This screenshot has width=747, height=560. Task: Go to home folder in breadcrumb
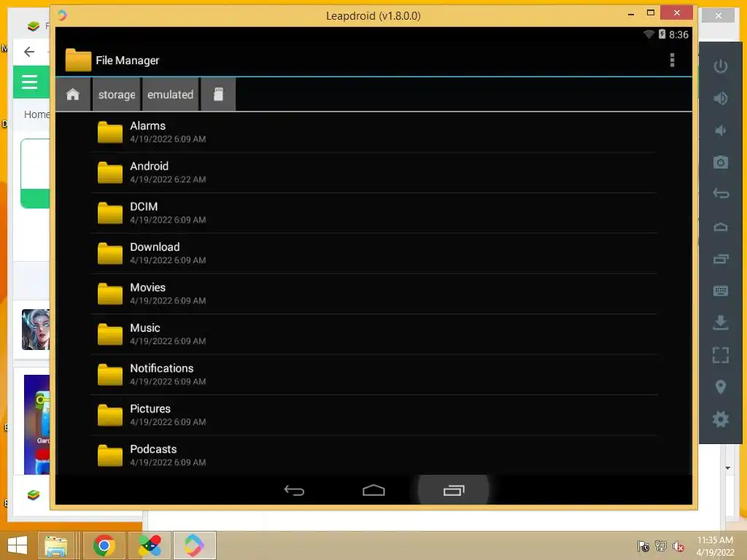point(73,94)
